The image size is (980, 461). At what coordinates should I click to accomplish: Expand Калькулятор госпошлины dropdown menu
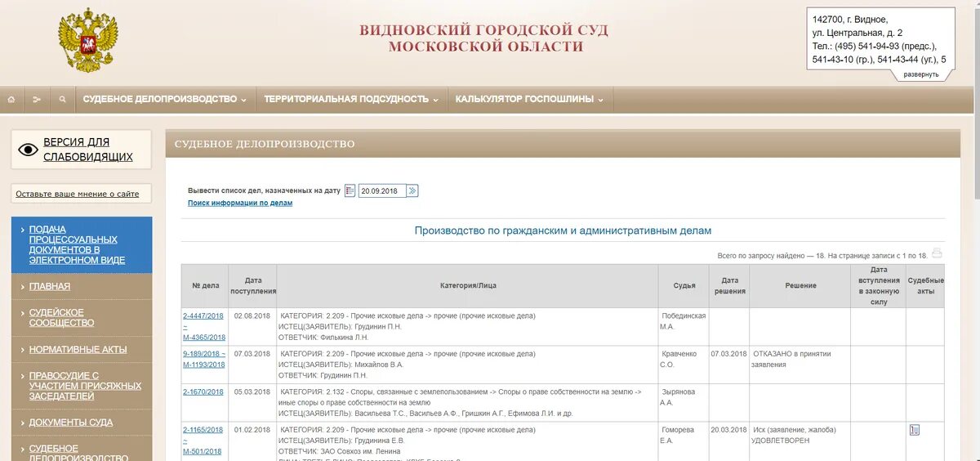point(529,99)
